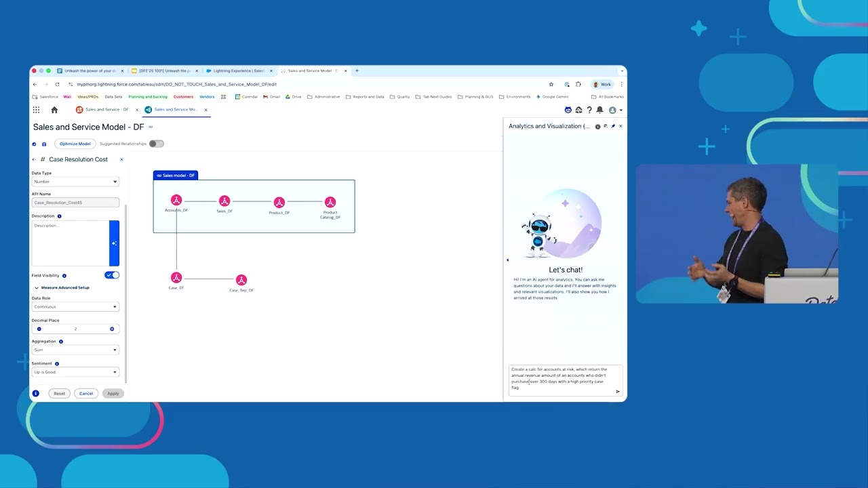The image size is (868, 488).
Task: Show the Description field info tooltip
Action: [x=59, y=216]
